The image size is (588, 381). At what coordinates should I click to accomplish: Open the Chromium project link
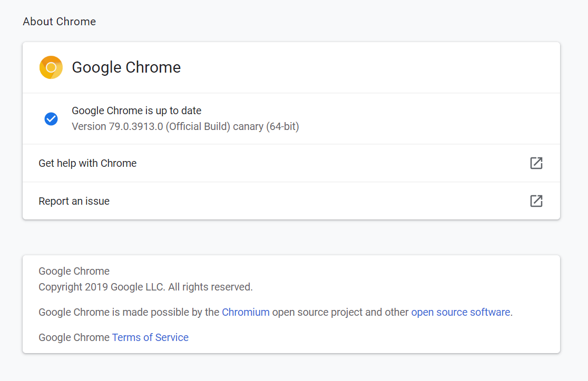(246, 312)
